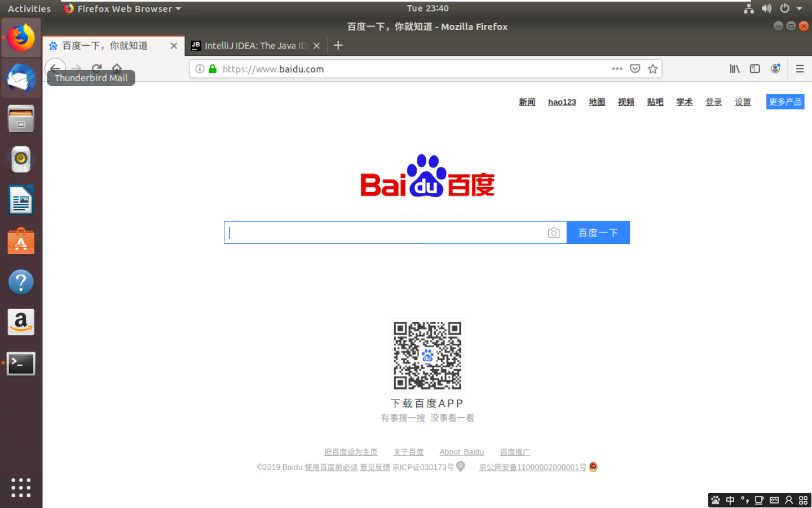Close the IntelliJ IDEA tab
The image size is (812, 508).
[x=317, y=46]
